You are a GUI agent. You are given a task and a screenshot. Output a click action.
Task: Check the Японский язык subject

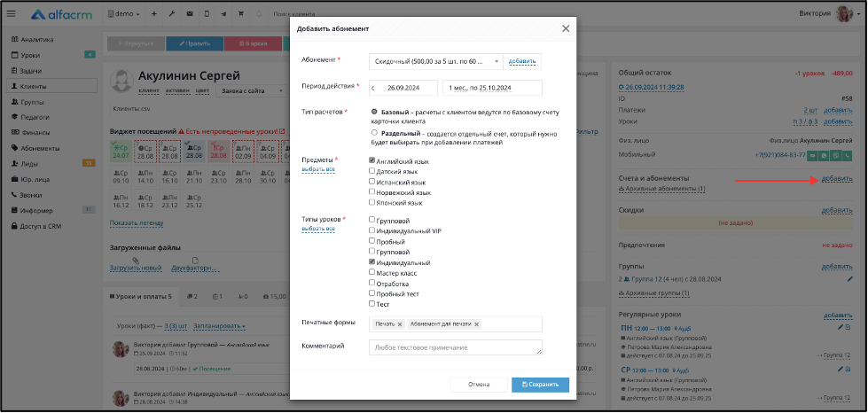(372, 203)
